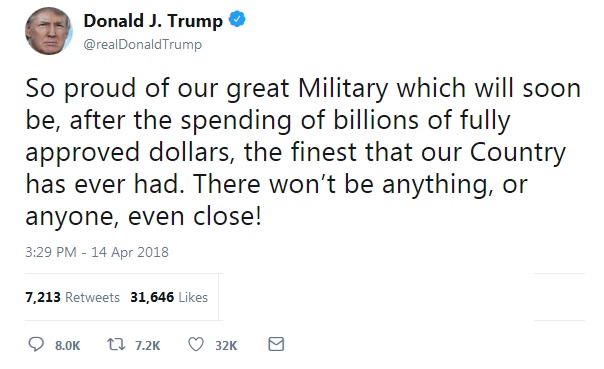Click the blue verified badge
Viewport: 604px width, 369px height.
237,19
